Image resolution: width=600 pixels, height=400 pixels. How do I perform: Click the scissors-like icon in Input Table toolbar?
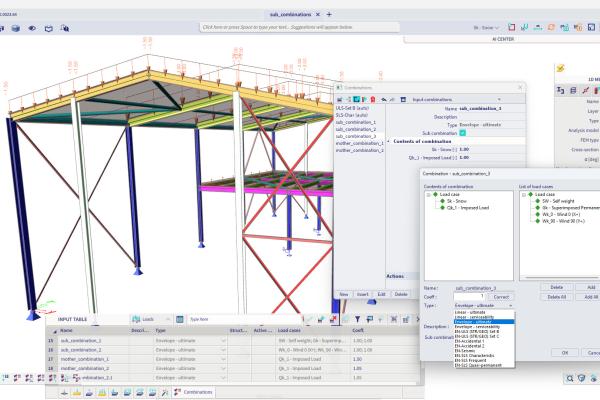coord(394,319)
